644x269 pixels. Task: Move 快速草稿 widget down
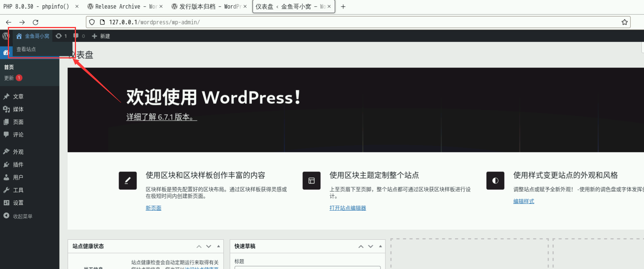[370, 246]
